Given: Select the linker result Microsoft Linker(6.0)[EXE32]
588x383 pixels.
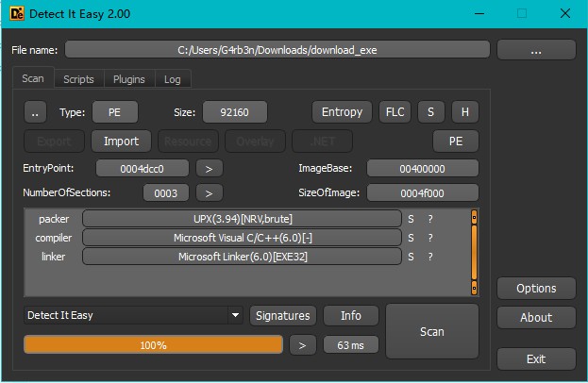Looking at the screenshot, I should [x=243, y=257].
